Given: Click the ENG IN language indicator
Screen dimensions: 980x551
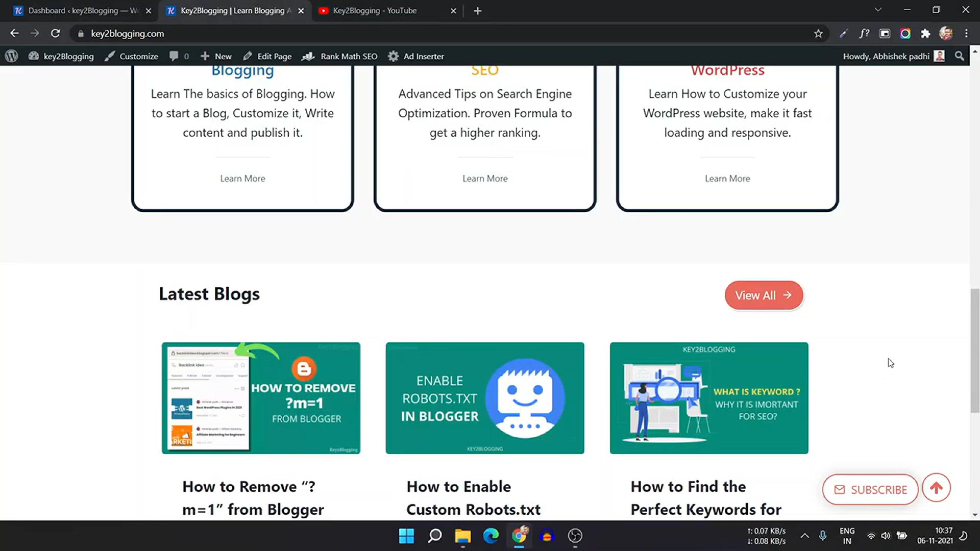Looking at the screenshot, I should pos(847,536).
